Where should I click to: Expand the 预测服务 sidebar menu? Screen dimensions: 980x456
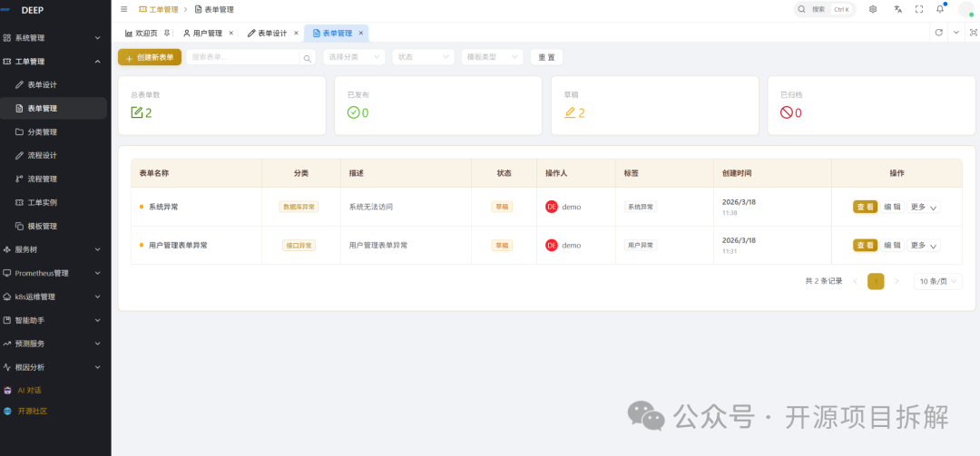pos(54,344)
